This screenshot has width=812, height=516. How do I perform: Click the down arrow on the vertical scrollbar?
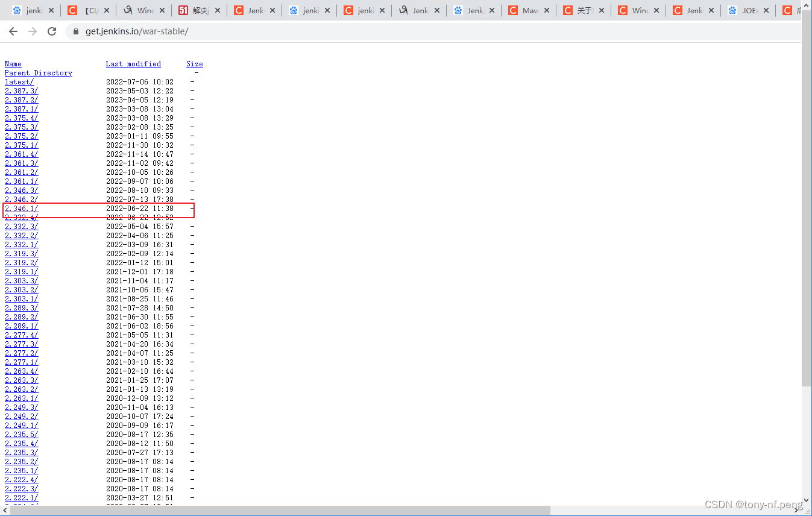pos(807,501)
